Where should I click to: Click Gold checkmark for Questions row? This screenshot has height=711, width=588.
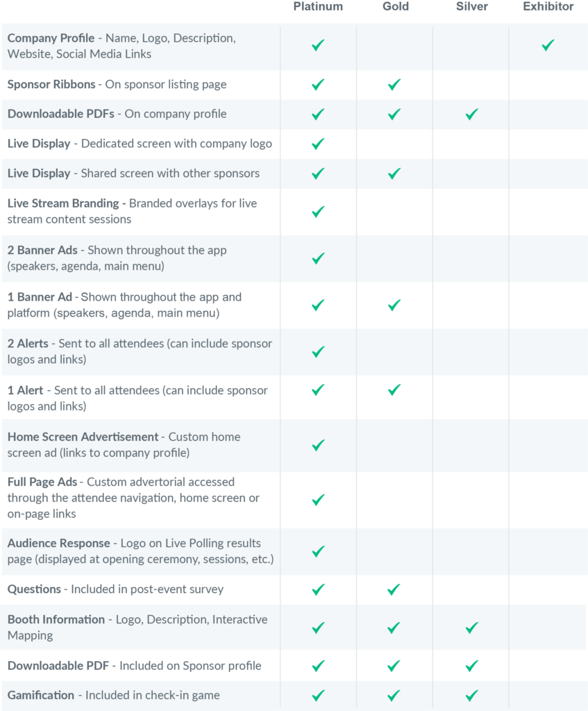click(x=394, y=589)
